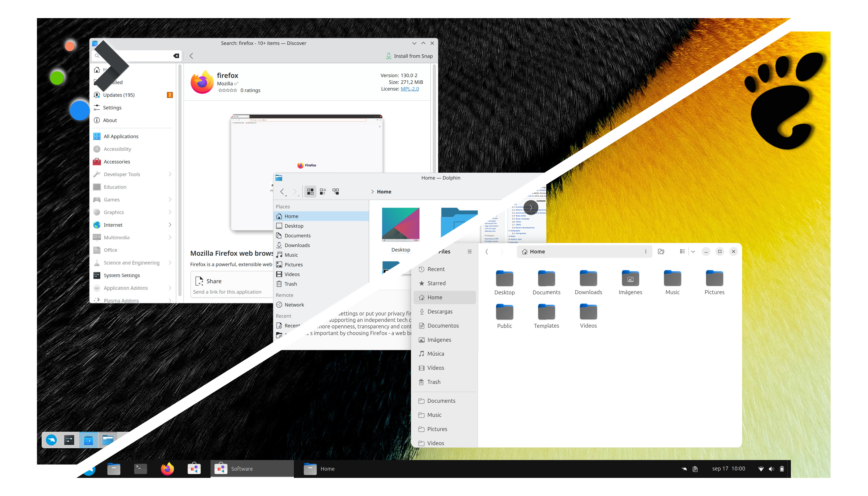
Task: Open the Home path options menu
Action: point(646,251)
